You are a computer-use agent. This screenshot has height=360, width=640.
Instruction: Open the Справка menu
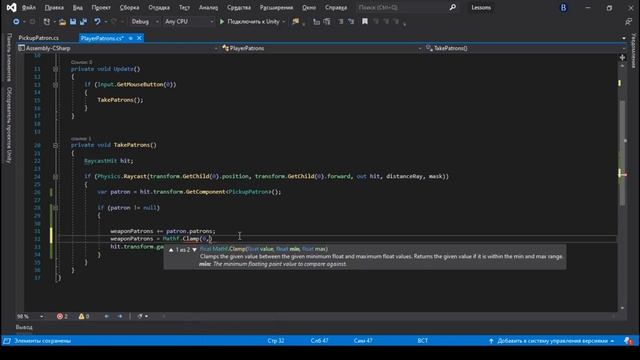336,7
